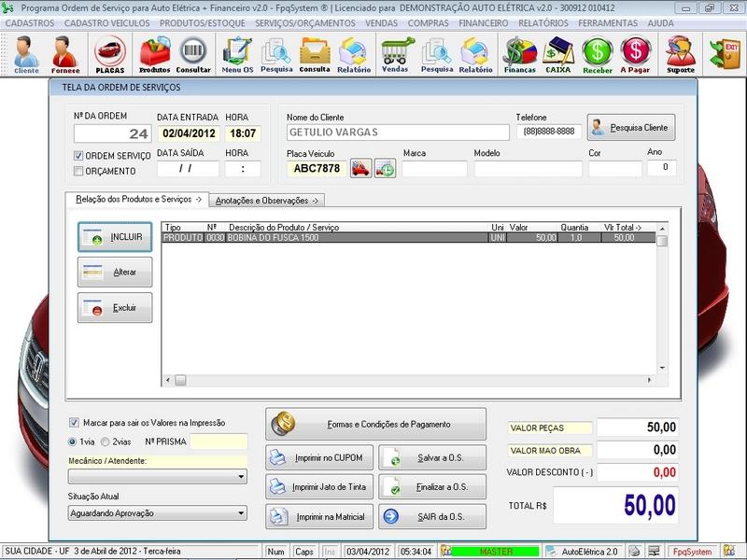Open the A Pagar red dollar icon
This screenshot has height=560, width=747.
tap(635, 54)
